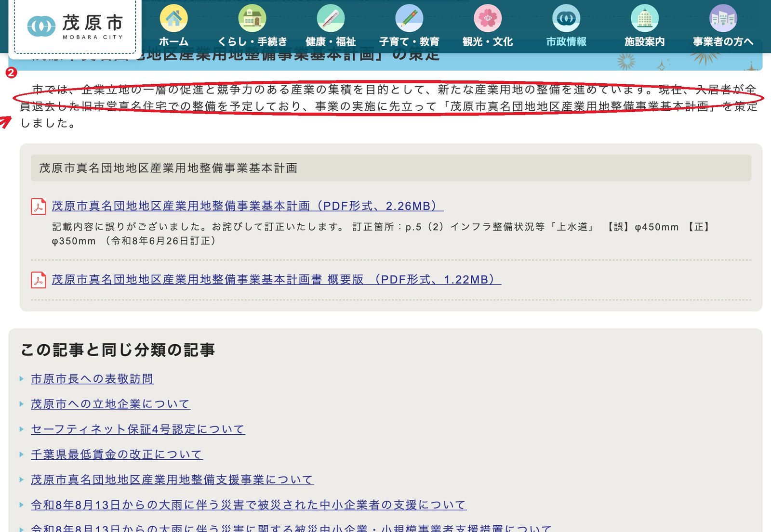
Task: Open 千葉県最低賃金の改正について link
Action: point(117,454)
